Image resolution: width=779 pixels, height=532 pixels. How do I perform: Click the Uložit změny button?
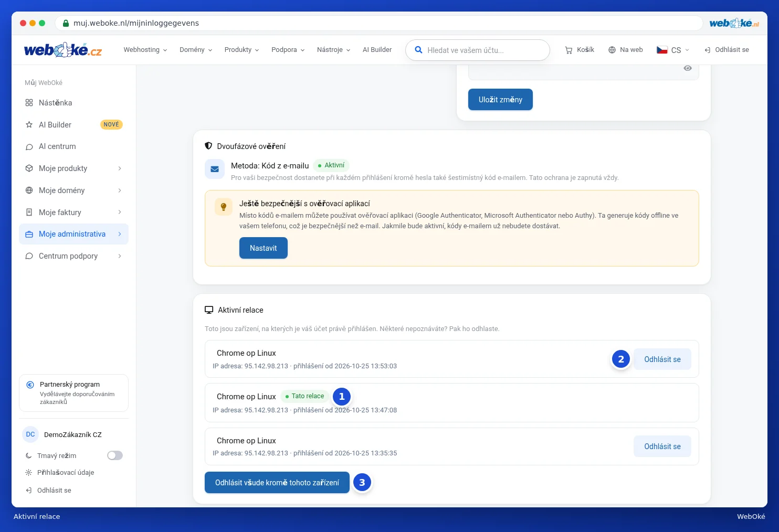click(x=500, y=100)
